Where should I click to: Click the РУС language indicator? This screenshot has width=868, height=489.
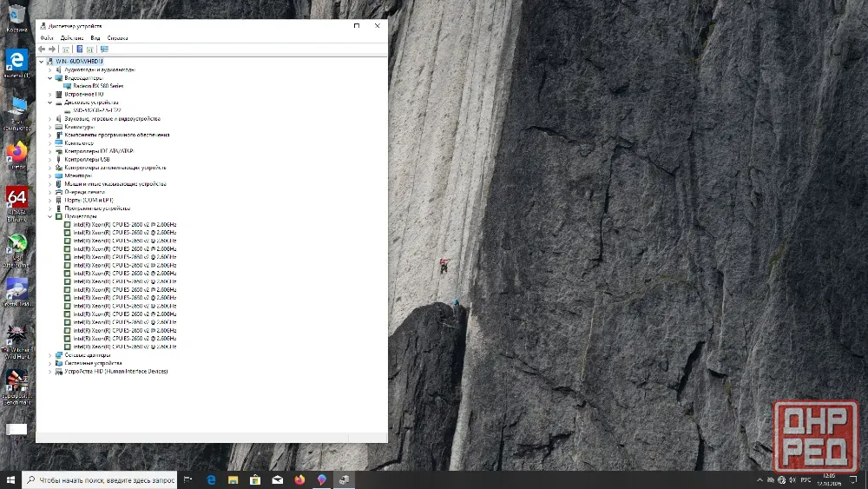[806, 480]
